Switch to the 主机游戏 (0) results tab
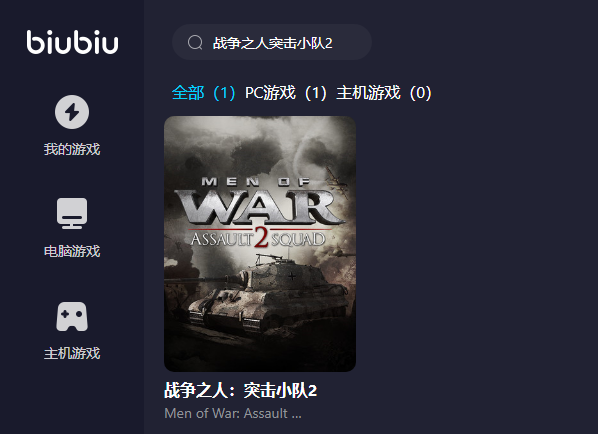The height and width of the screenshot is (434, 598). click(x=384, y=93)
